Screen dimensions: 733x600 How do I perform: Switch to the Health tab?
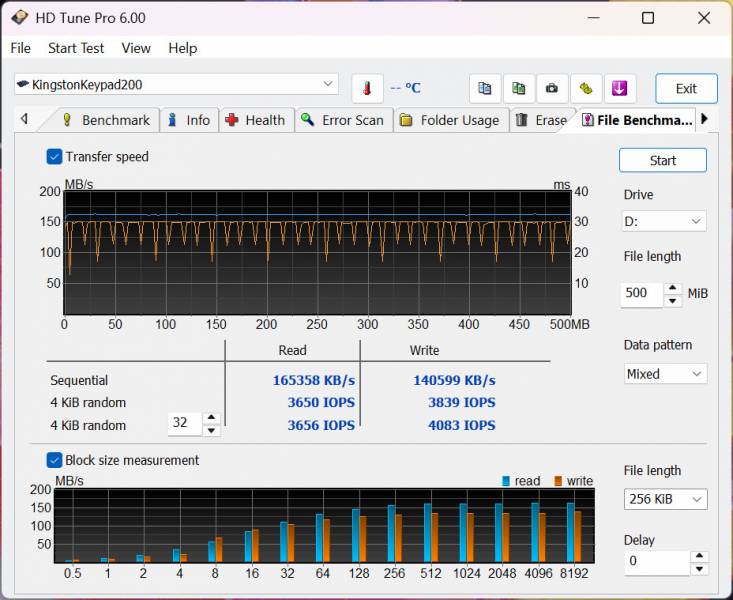point(257,120)
